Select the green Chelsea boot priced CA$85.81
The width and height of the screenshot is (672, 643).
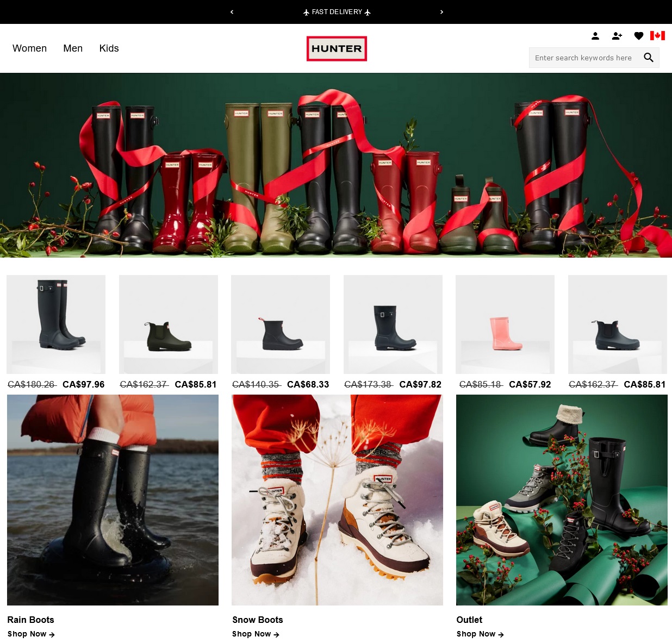point(168,324)
